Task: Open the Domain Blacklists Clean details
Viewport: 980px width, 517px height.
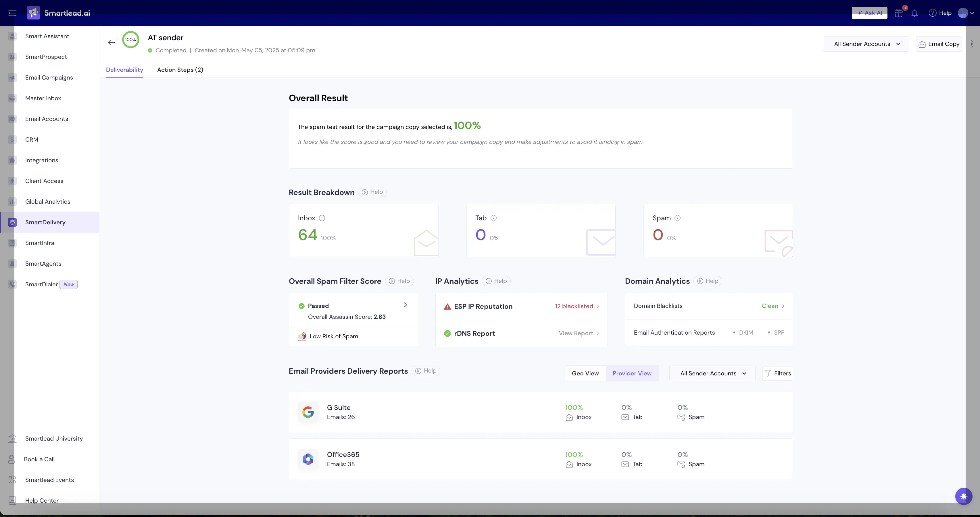Action: [x=773, y=306]
